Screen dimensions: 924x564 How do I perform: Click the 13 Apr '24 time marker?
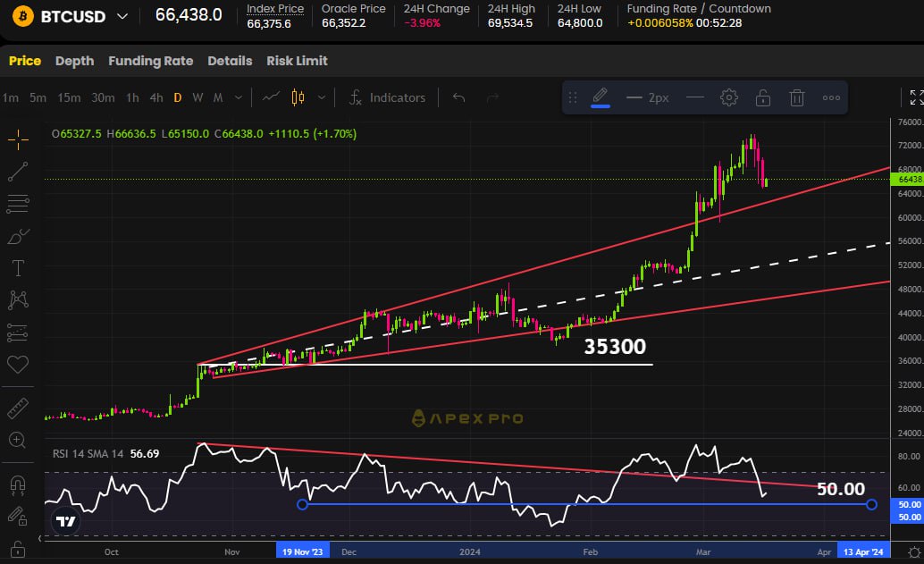(863, 552)
